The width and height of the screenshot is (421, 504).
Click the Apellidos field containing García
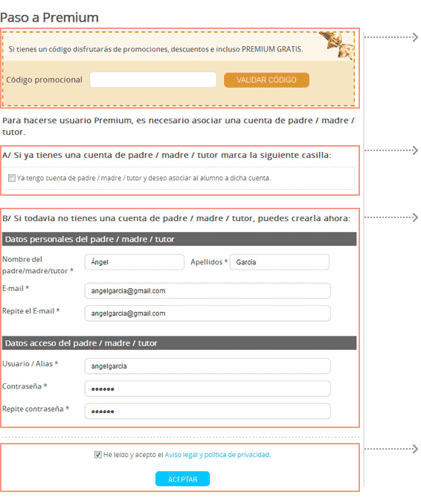click(280, 262)
